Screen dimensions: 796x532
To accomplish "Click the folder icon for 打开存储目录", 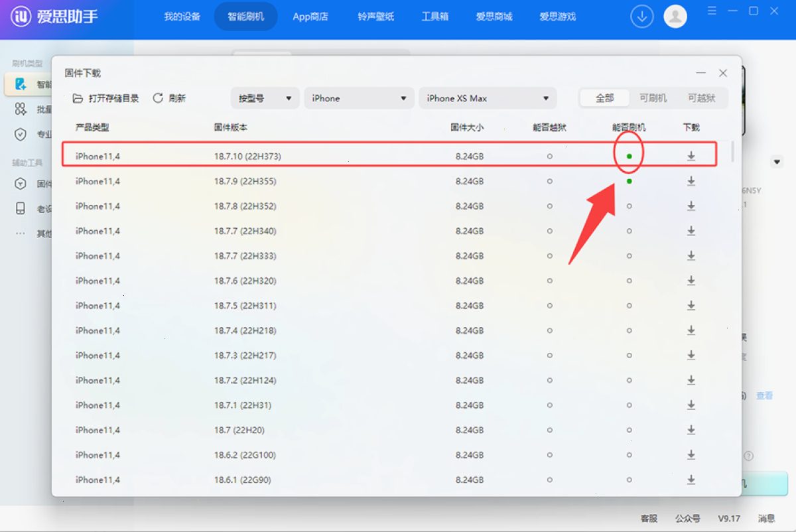I will pos(78,98).
